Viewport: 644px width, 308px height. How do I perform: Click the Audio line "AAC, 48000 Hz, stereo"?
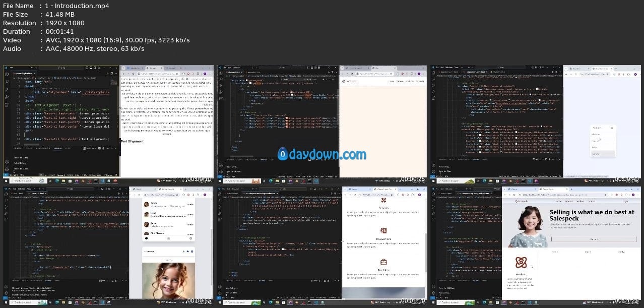(x=94, y=48)
